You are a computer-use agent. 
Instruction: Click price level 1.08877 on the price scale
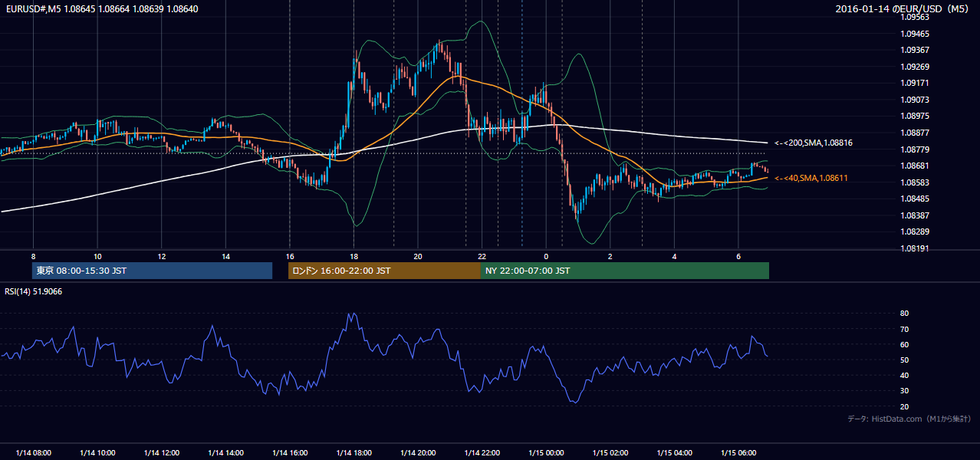[914, 133]
